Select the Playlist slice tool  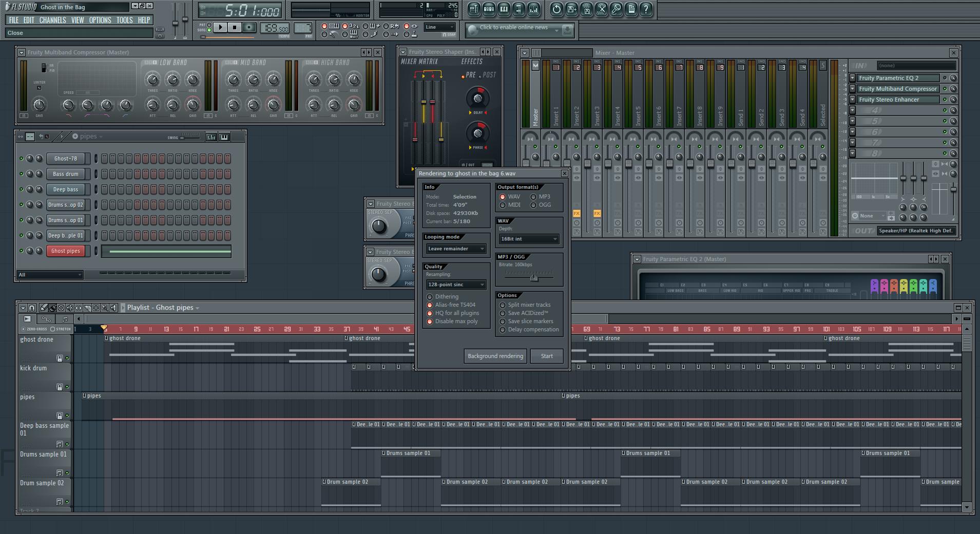87,308
